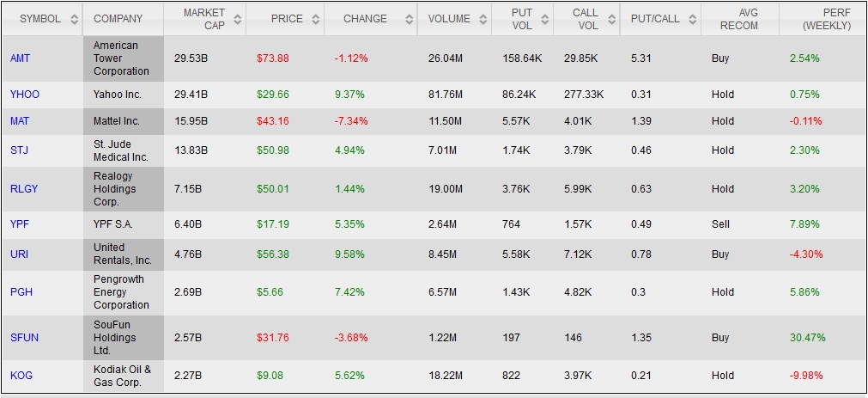Select the Pengrowth Energy Corporation cell
Viewport: 868px width, 398px height.
pyautogui.click(x=124, y=292)
